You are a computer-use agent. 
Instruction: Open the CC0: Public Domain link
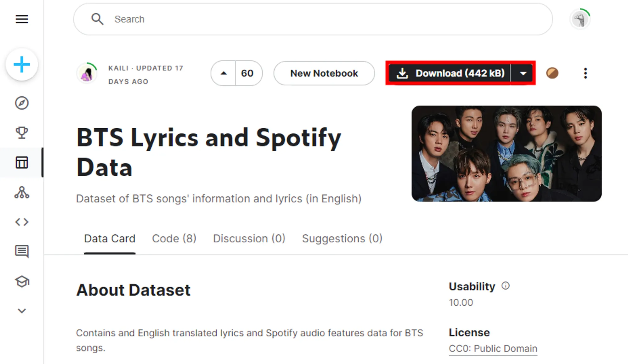pos(493,348)
